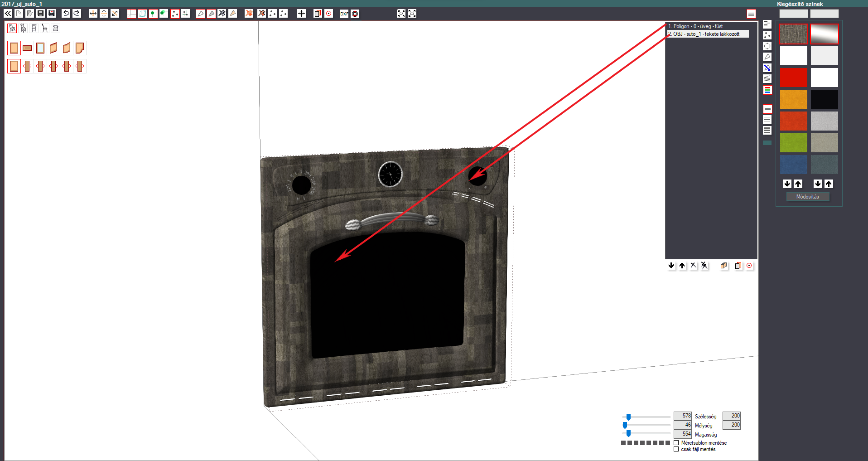
Task: Toggle the hamburger list panel button
Action: pyautogui.click(x=751, y=14)
